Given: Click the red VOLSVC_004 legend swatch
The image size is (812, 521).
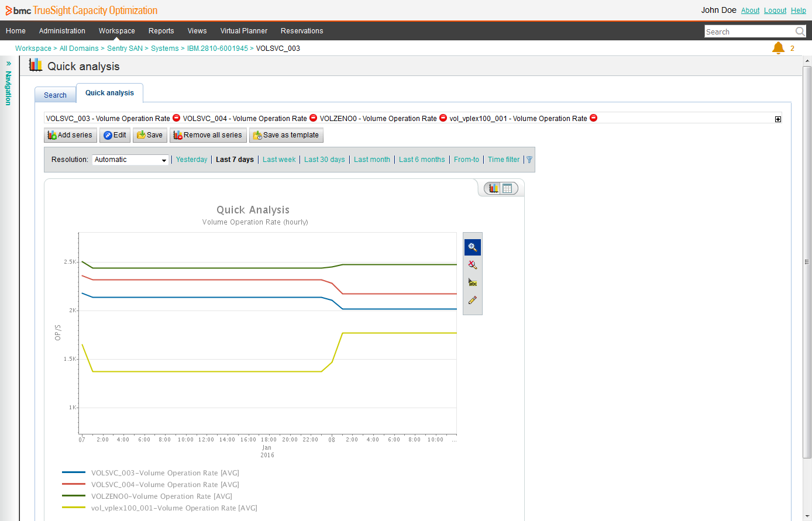Looking at the screenshot, I should [74, 484].
